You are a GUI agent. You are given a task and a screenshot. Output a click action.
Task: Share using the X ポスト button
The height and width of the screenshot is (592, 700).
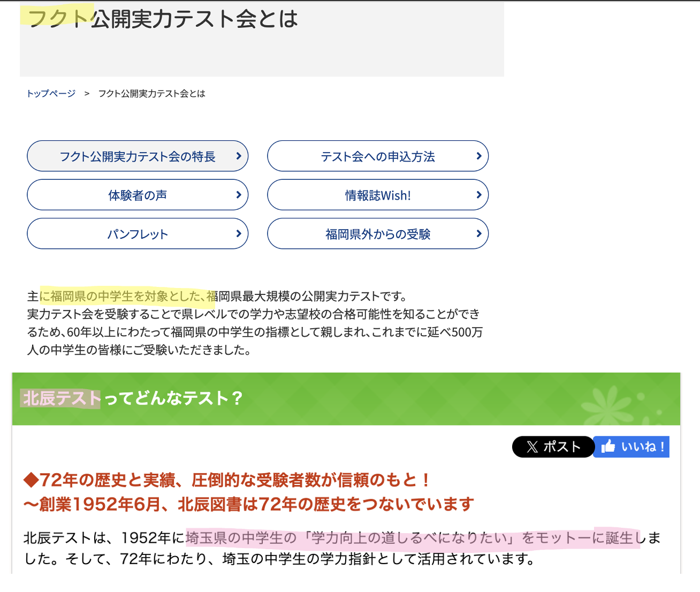(x=553, y=447)
